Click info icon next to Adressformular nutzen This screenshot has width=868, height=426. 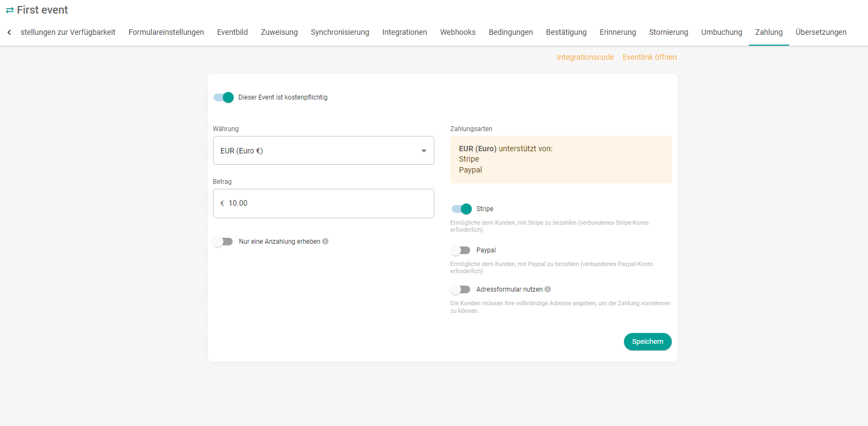547,289
